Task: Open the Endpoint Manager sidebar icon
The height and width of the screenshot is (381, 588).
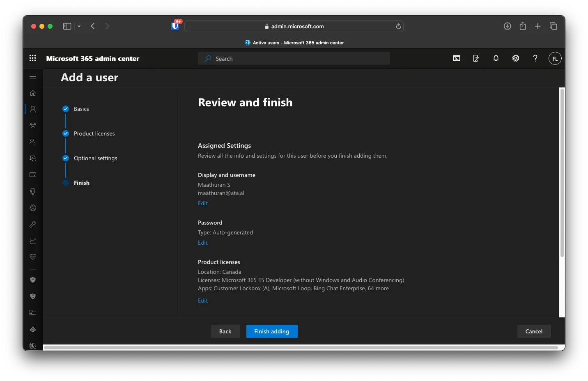Action: (x=33, y=313)
